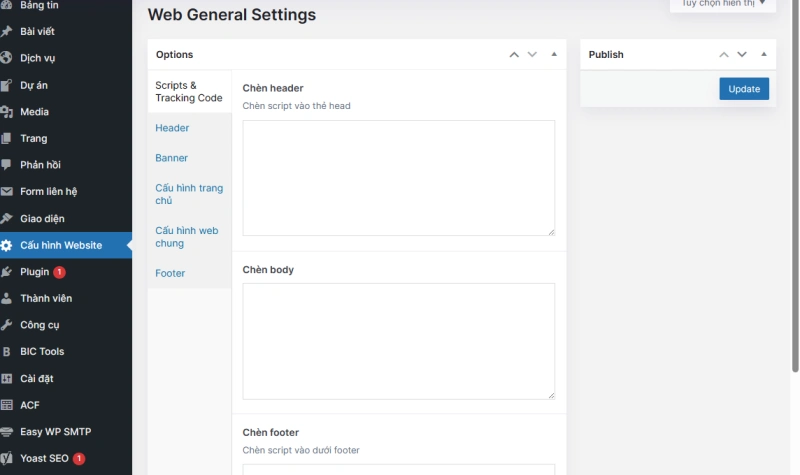The image size is (800, 475).
Task: Click the Media library icon in sidebar
Action: click(x=6, y=112)
